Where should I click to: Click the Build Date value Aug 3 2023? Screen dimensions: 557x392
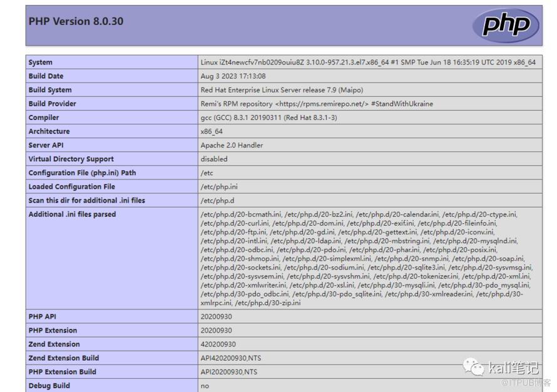pyautogui.click(x=225, y=76)
